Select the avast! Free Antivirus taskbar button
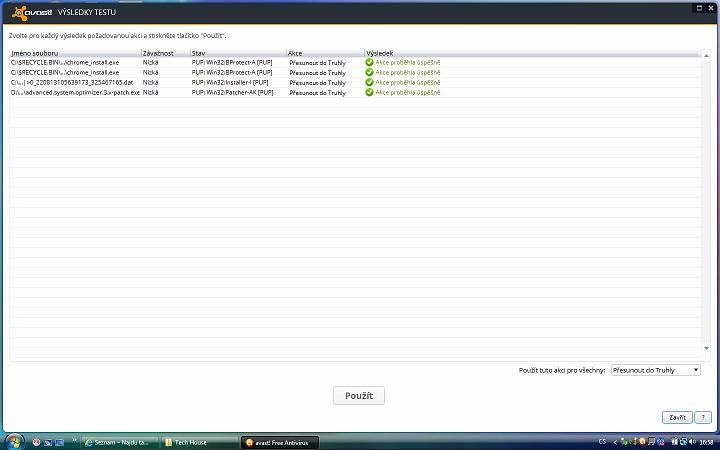 [280, 443]
